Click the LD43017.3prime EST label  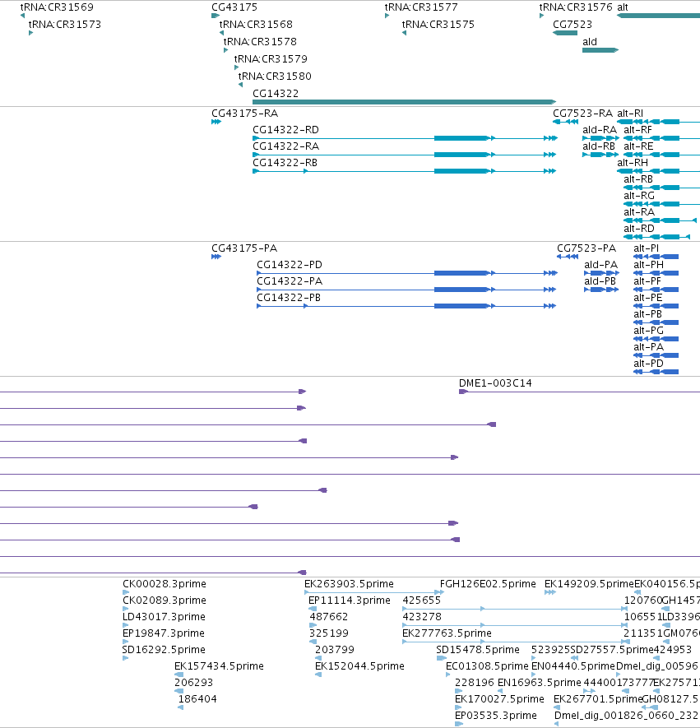[x=164, y=617]
